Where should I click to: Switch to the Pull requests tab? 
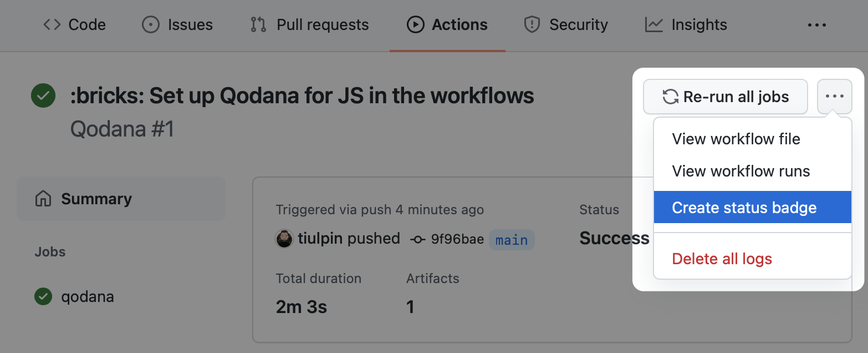click(x=322, y=25)
